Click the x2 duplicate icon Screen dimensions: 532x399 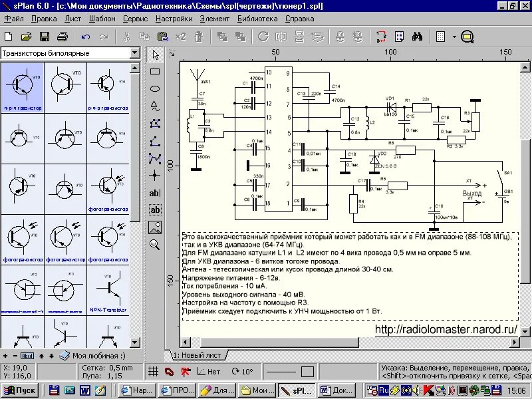[180, 37]
